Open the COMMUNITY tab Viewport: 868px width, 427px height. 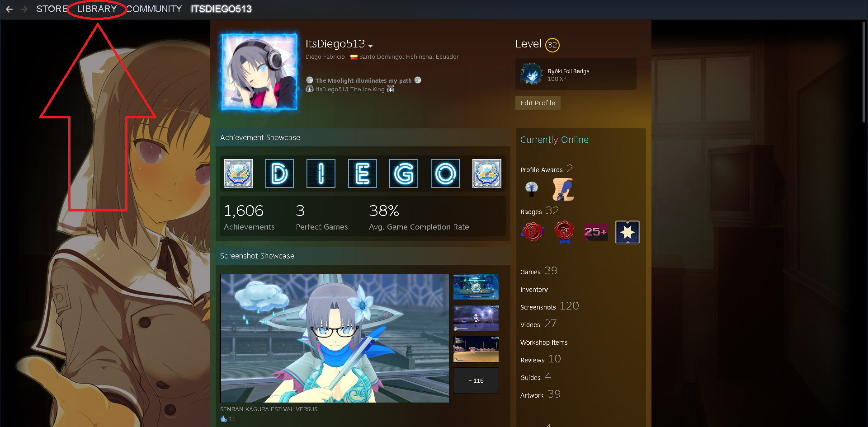154,9
